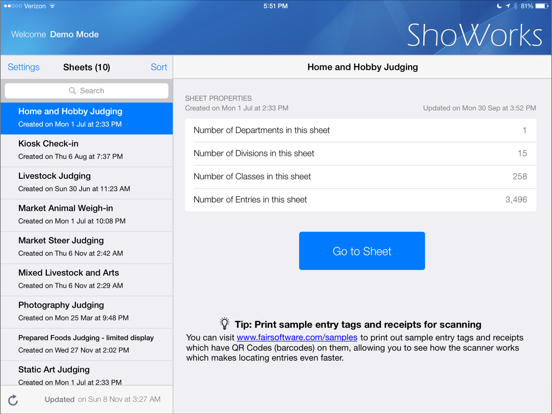Click the 5:51 PM clock
Viewport: 552px width, 414px height.
pyautogui.click(x=276, y=6)
